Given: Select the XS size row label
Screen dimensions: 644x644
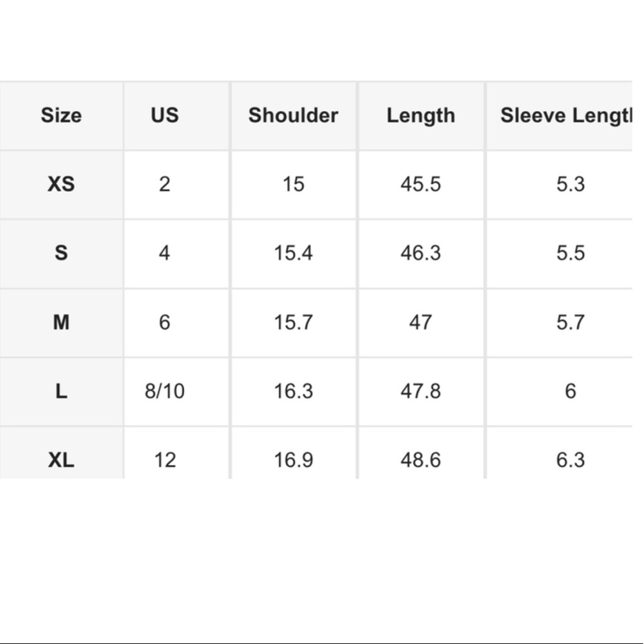Looking at the screenshot, I should [x=61, y=184].
